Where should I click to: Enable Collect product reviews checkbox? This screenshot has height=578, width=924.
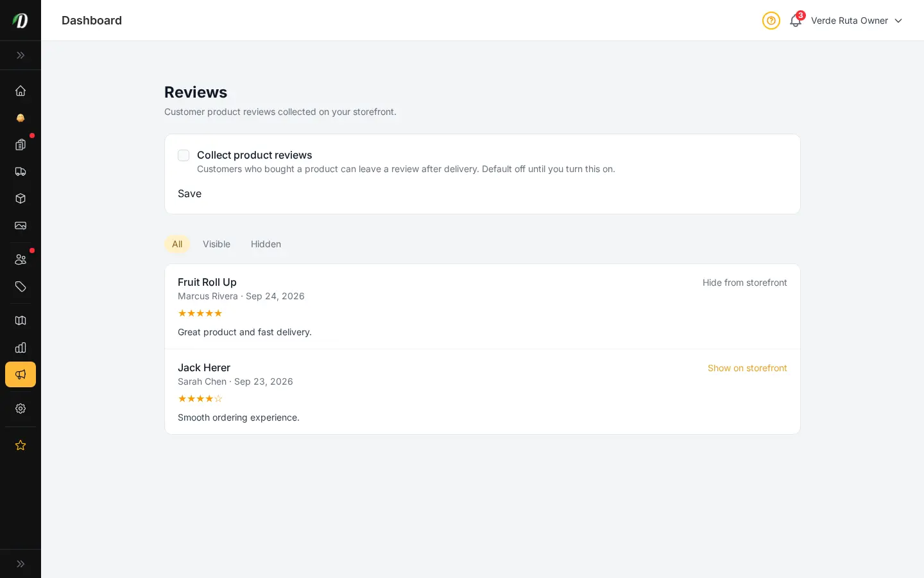[184, 155]
